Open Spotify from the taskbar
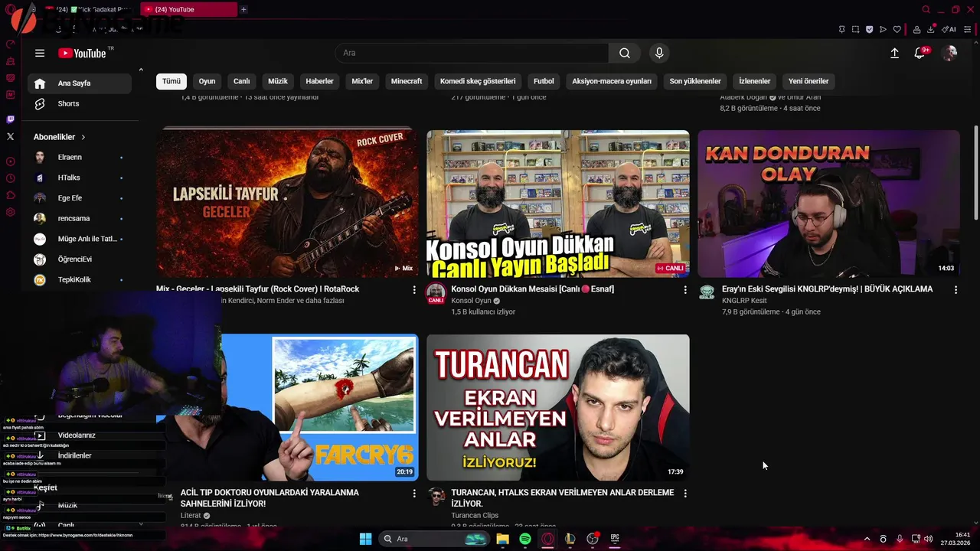 coord(525,539)
